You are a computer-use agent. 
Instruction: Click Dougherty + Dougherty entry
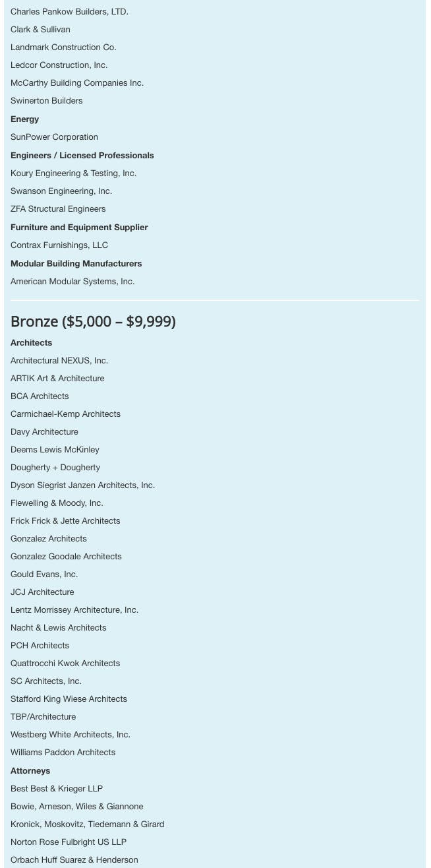point(55,468)
